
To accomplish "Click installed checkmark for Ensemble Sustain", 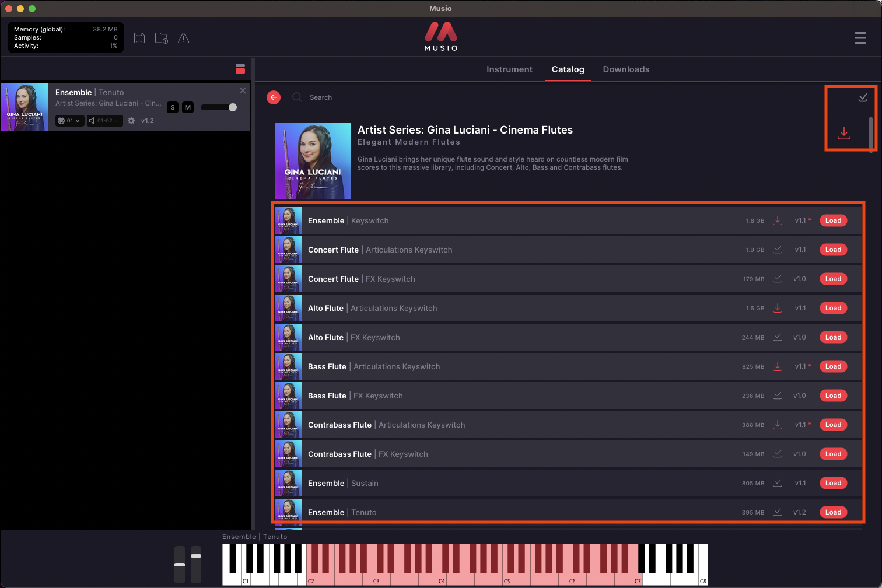I will click(x=778, y=483).
